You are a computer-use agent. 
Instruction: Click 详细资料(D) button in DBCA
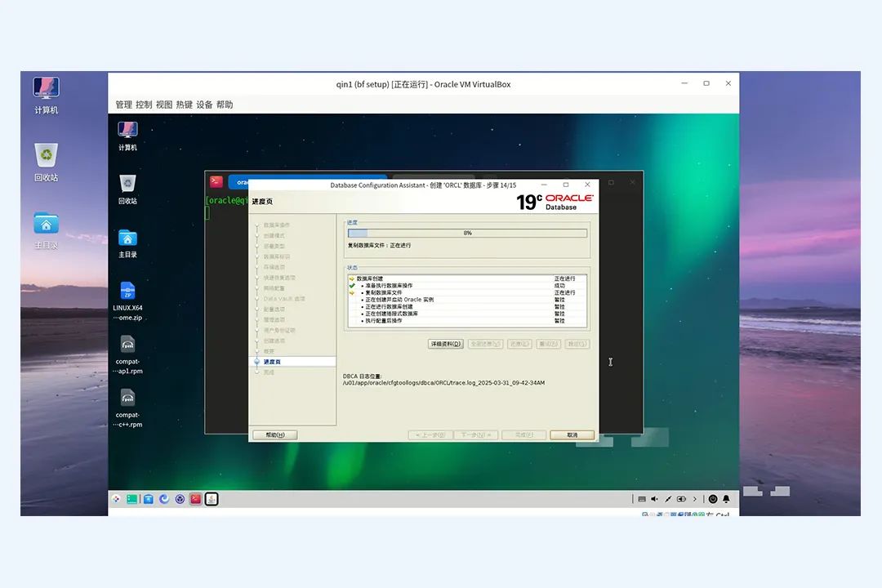point(446,344)
